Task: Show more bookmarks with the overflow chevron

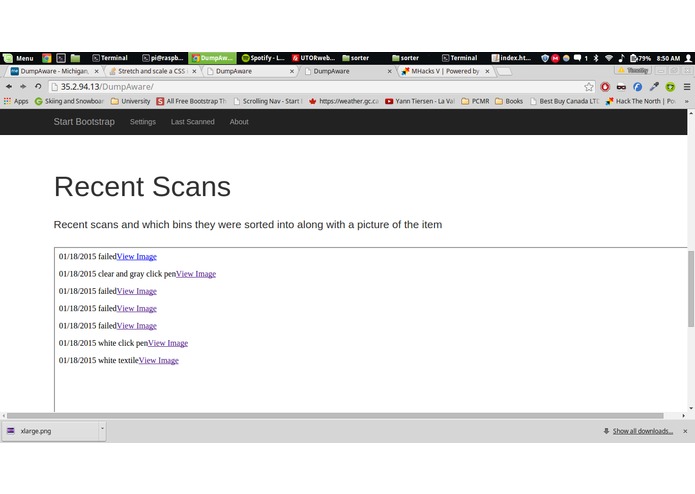Action: pos(687,101)
